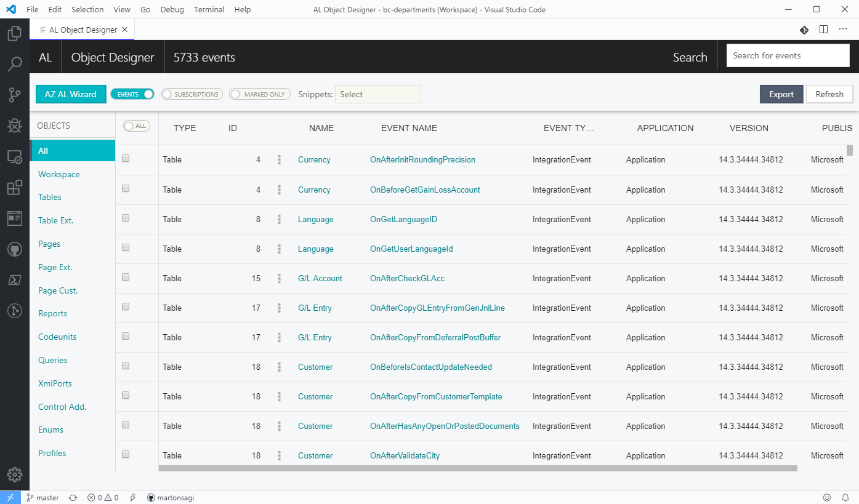Split the editor to the right
The height and width of the screenshot is (504, 859).
[x=823, y=30]
